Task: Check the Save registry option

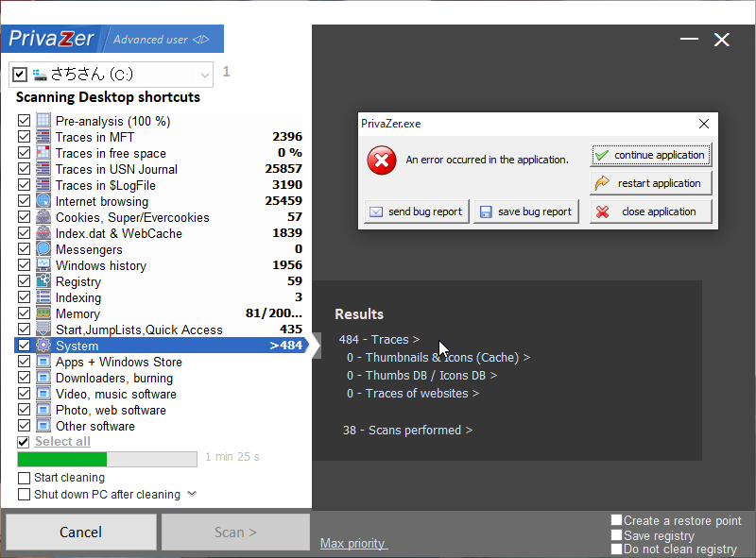Action: coord(617,535)
